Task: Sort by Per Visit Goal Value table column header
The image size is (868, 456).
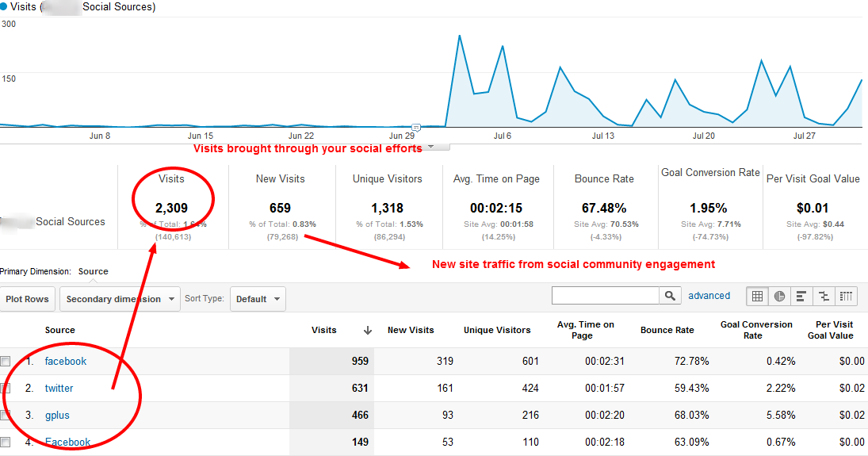Action: tap(832, 330)
